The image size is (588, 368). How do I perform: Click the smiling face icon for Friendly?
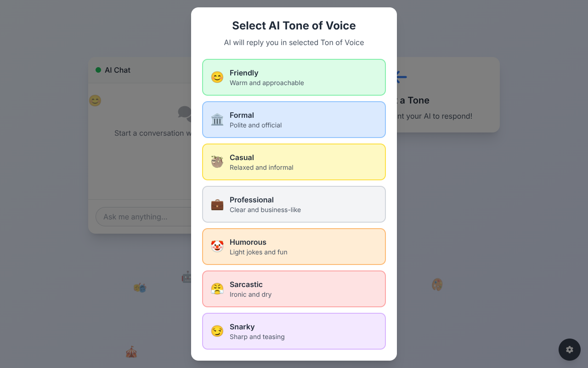(x=217, y=77)
